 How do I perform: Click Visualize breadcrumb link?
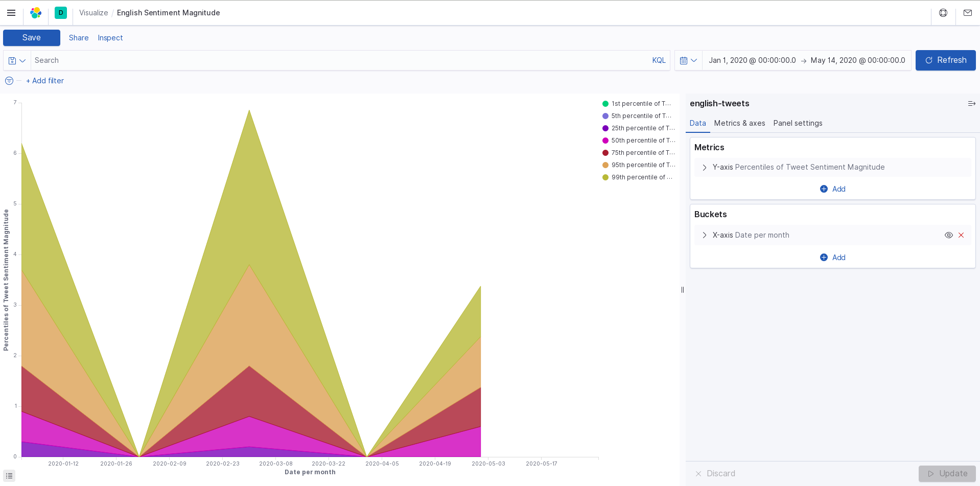click(x=94, y=13)
